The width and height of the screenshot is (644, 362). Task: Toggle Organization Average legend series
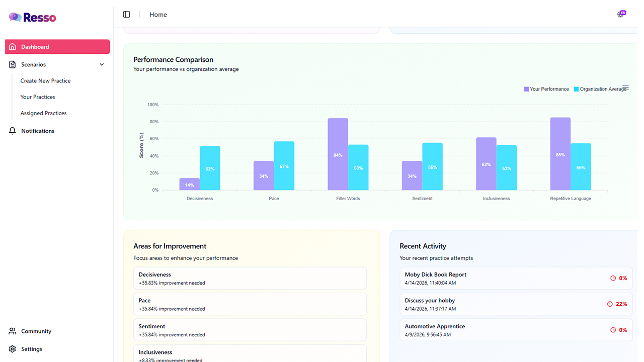[600, 89]
